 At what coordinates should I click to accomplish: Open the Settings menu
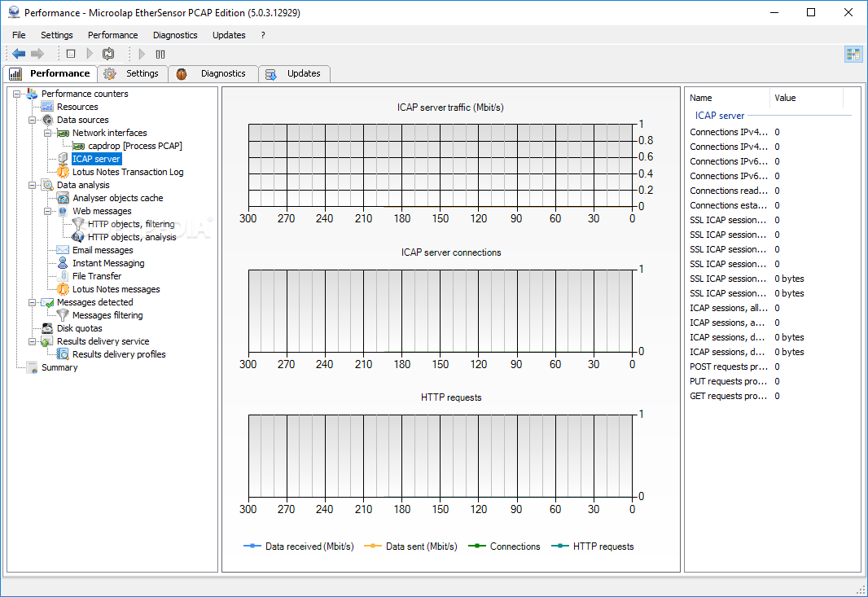point(56,35)
